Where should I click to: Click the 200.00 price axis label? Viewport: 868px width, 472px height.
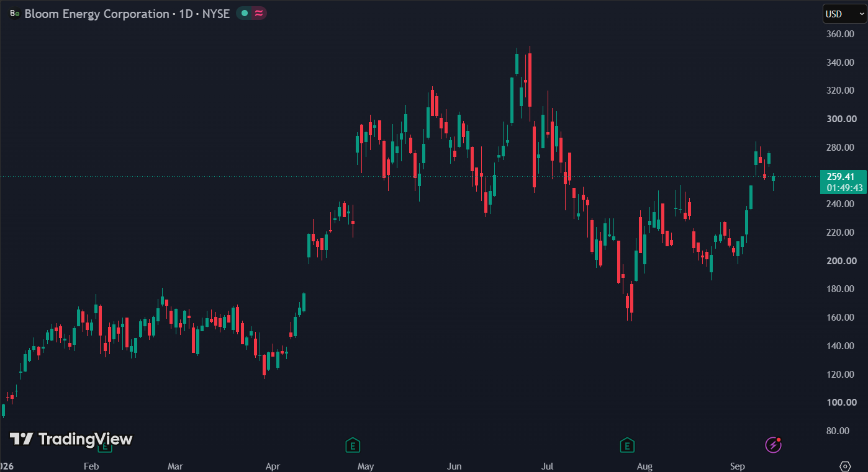coord(842,261)
